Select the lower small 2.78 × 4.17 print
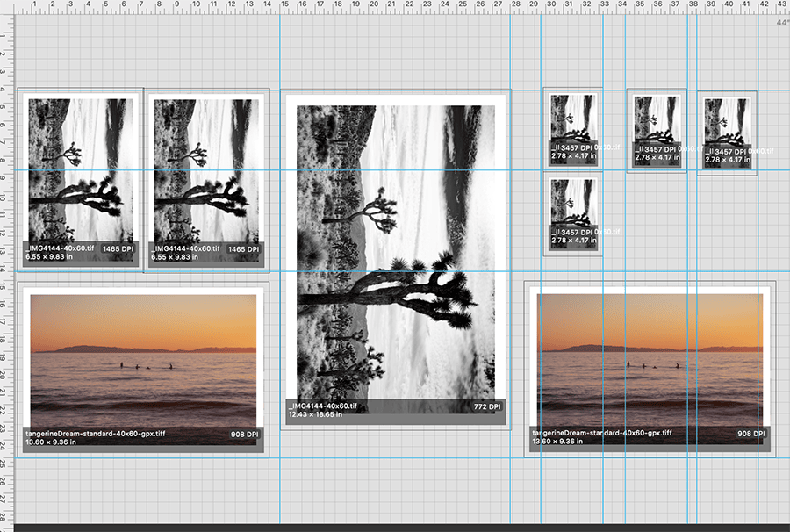The image size is (790, 532). coord(573,214)
